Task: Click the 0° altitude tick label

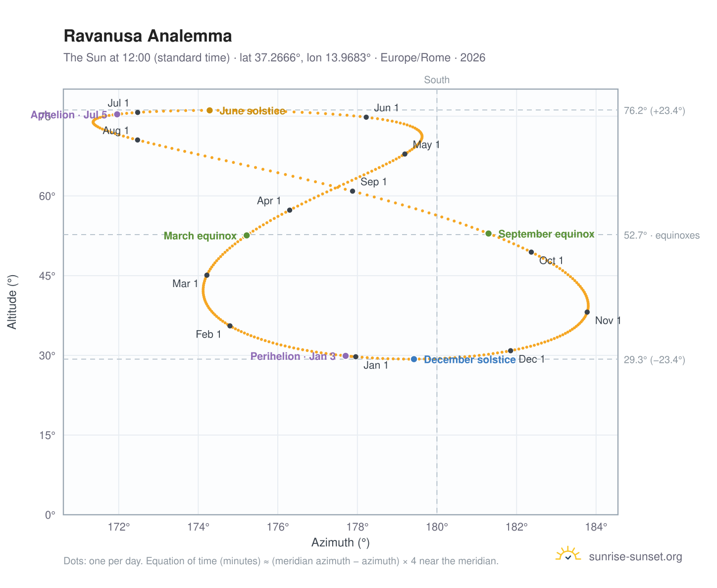Action: 50,515
